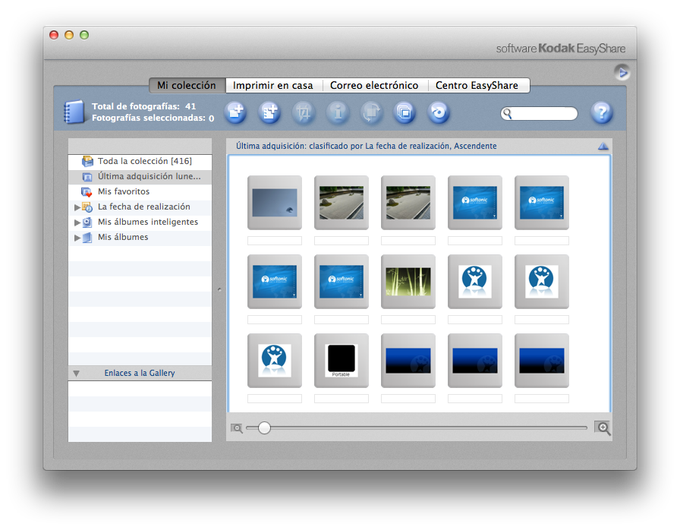This screenshot has height=530, width=680.
Task: Click the slideshow toolbar icon
Action: click(x=405, y=113)
